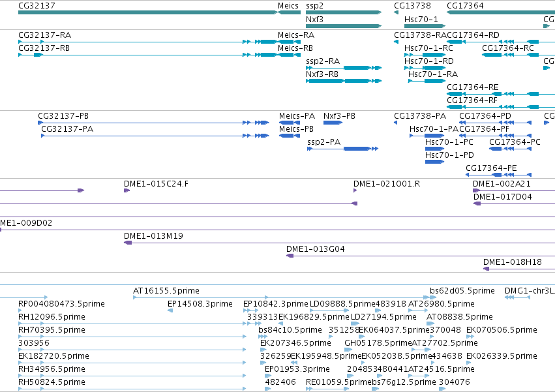555x392 pixels.
Task: Select the Hsc70-1-PD protein label
Action: pyautogui.click(x=449, y=155)
